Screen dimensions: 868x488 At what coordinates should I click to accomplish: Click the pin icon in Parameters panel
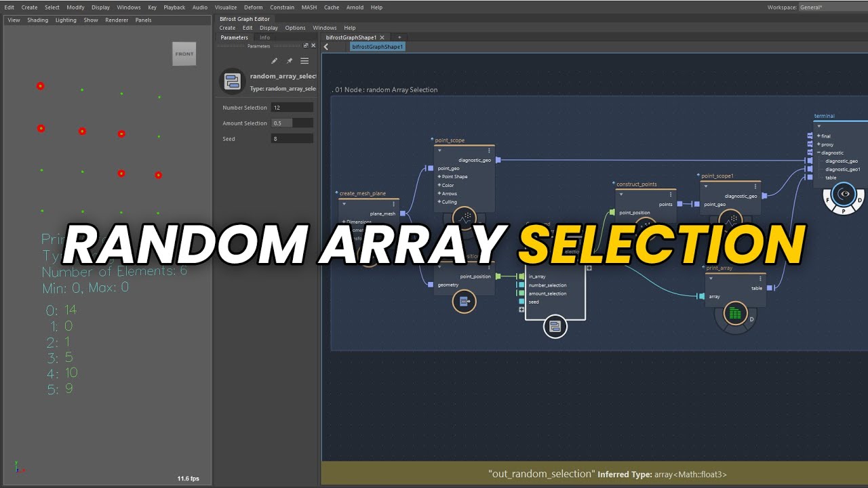pos(290,61)
